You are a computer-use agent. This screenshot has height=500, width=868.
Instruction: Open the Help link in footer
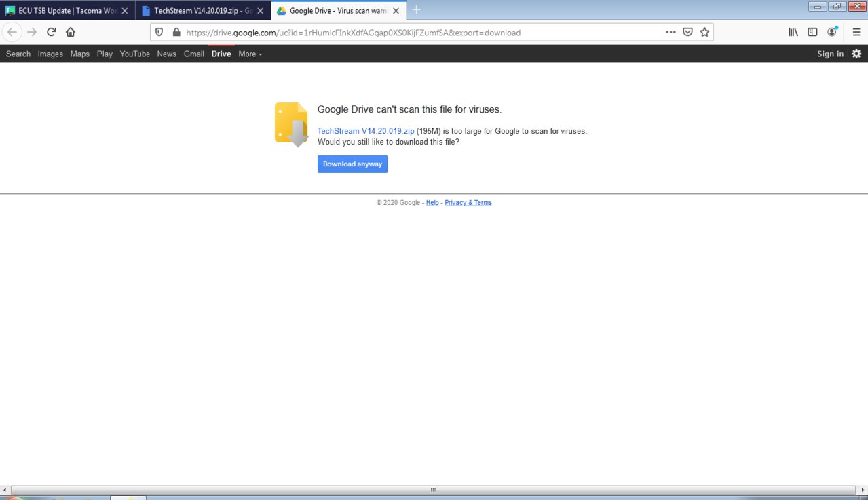pos(432,203)
